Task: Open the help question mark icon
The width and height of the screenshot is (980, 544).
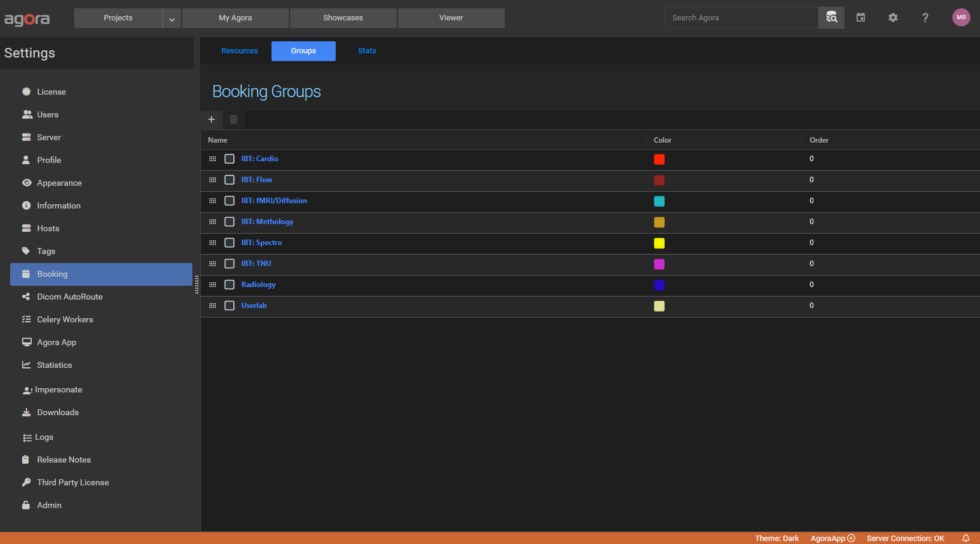Action: click(x=925, y=17)
